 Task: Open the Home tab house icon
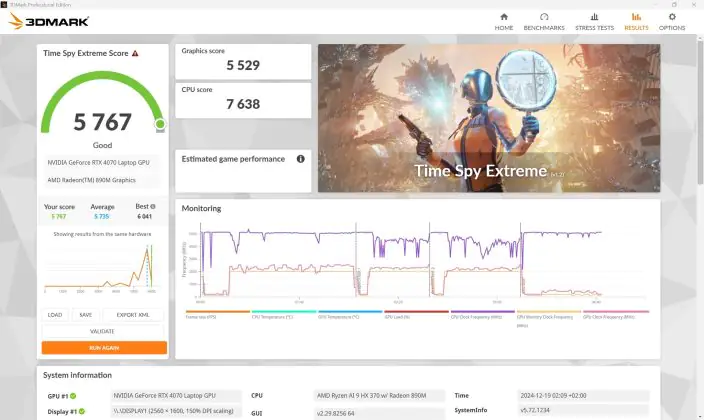[x=504, y=17]
